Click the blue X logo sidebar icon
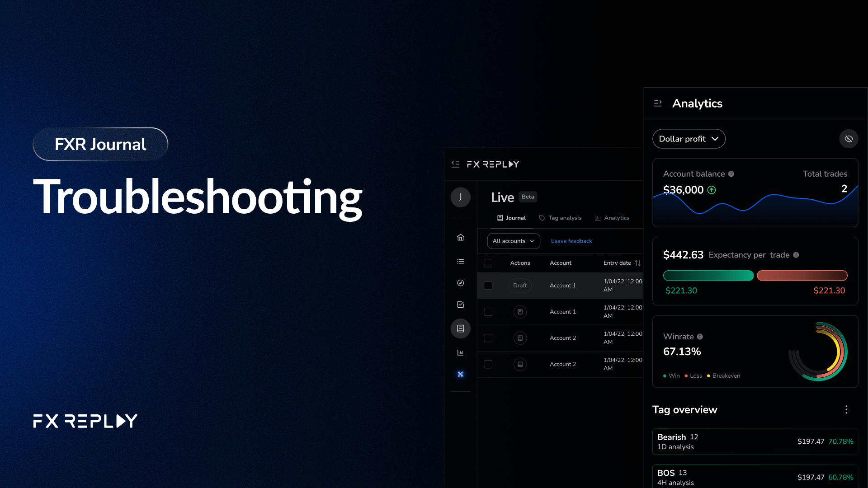868x488 pixels. tap(460, 374)
